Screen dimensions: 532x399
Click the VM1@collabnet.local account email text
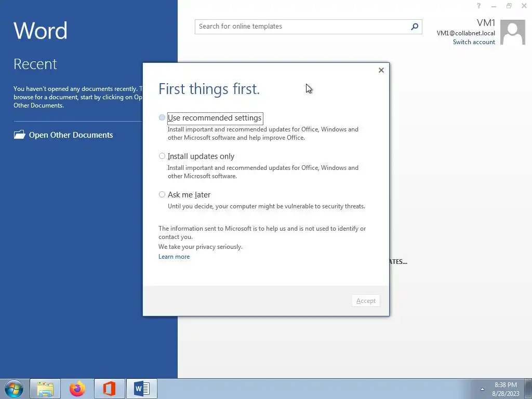465,33
